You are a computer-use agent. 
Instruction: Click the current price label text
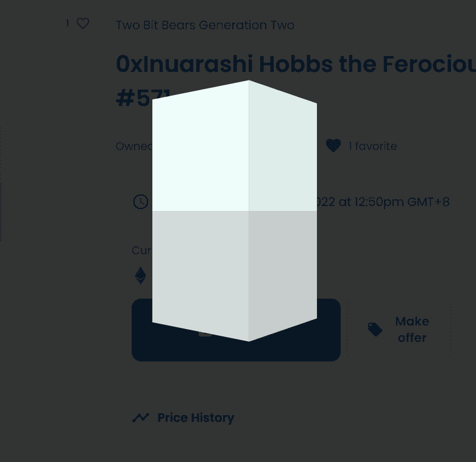pos(141,251)
